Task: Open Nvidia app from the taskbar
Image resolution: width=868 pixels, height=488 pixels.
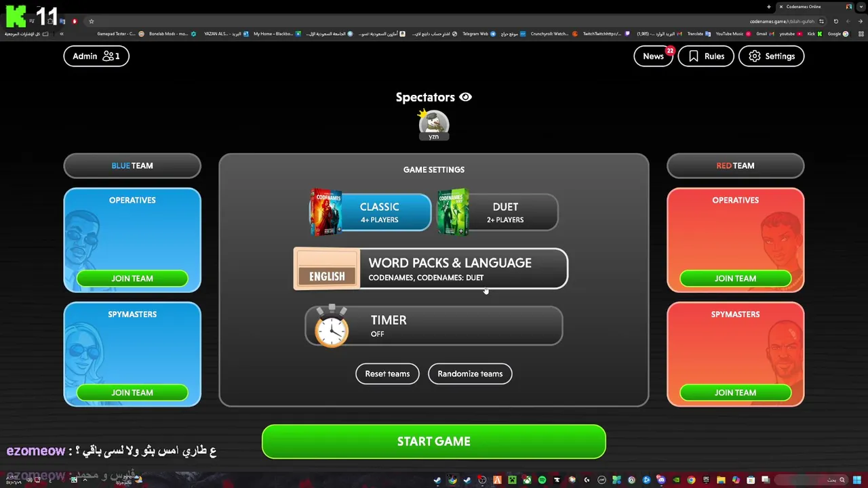Action: click(x=676, y=480)
